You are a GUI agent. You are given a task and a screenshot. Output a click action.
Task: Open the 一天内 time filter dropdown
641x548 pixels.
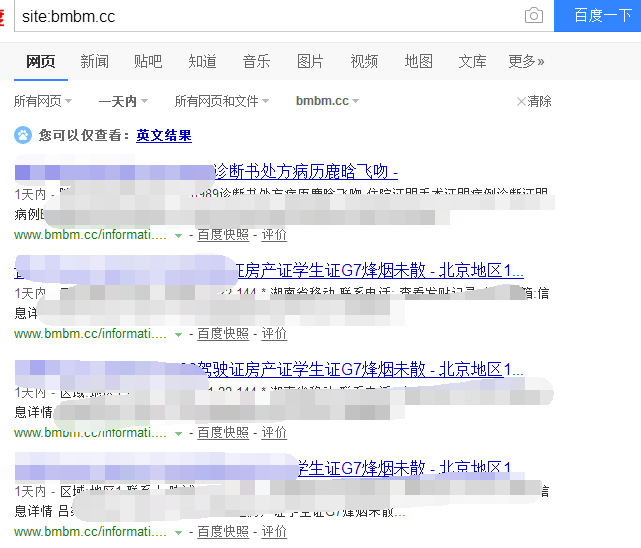tap(123, 101)
